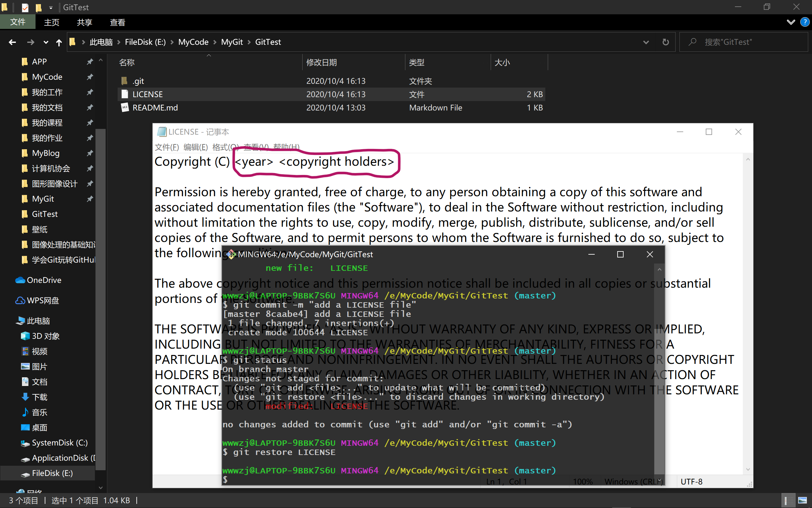
Task: Open 文档 document icon in sidebar
Action: click(25, 382)
